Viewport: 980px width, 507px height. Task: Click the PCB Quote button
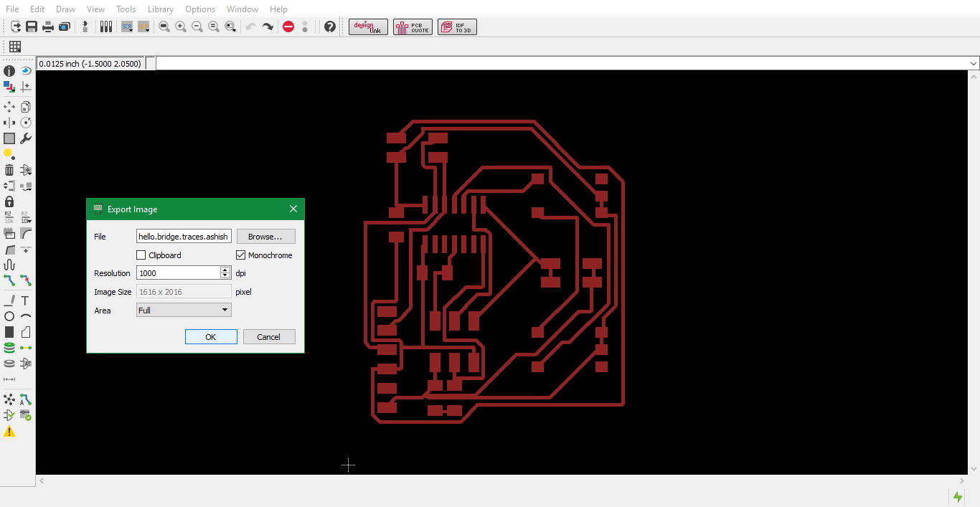(413, 27)
